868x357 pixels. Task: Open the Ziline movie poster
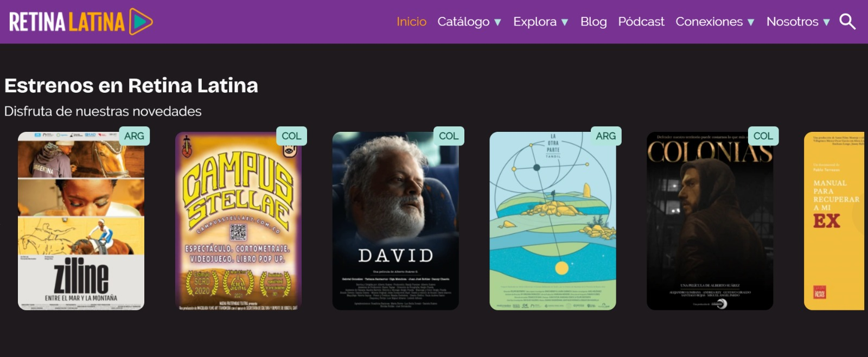81,221
